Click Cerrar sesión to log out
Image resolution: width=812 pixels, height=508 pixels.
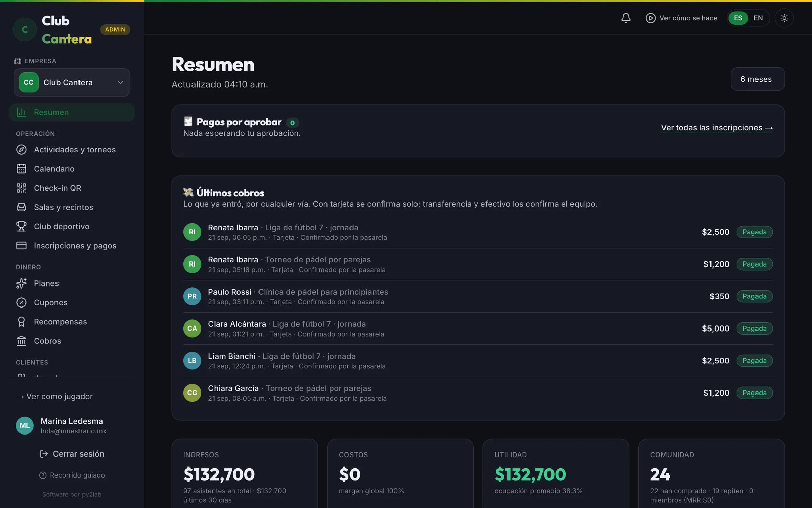tap(72, 454)
